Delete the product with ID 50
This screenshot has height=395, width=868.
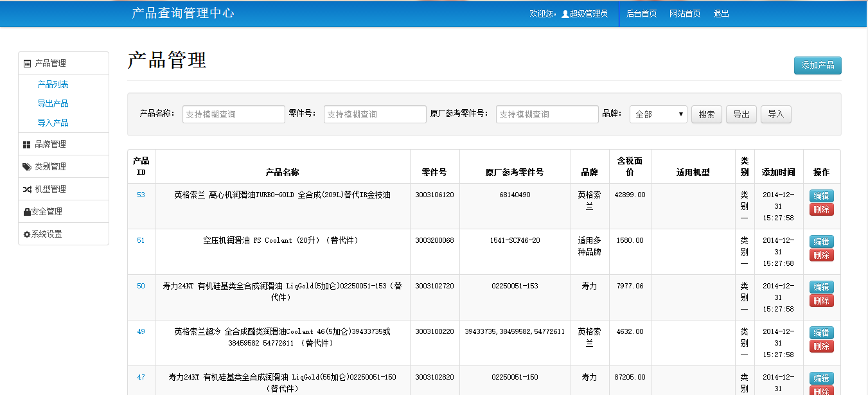[821, 301]
